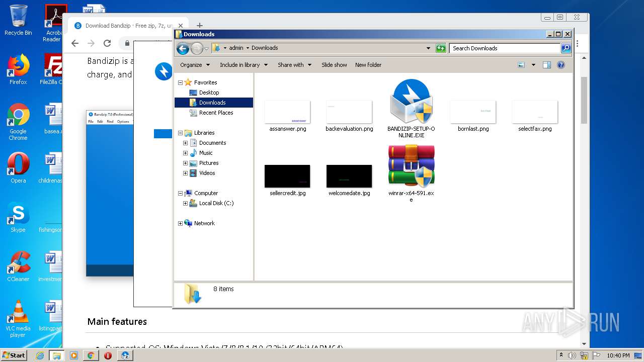644x362 pixels.
Task: Open a new Chrome tab
Action: [x=200, y=26]
